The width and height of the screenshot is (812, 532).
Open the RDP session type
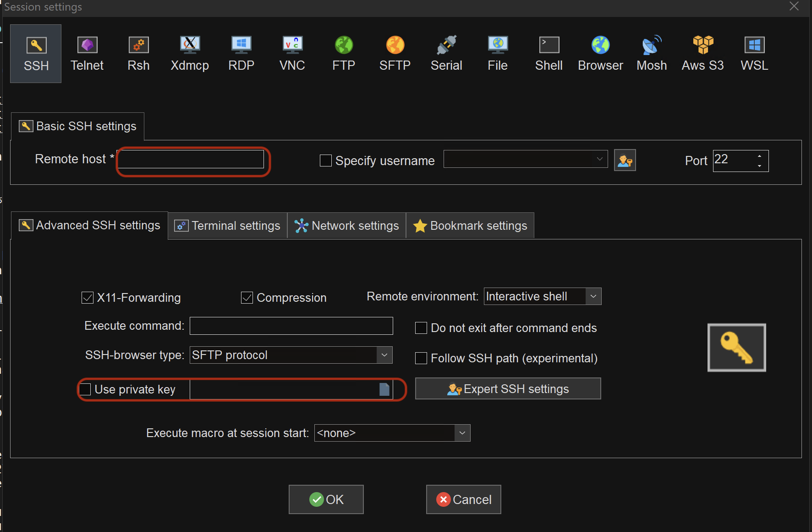pos(241,53)
